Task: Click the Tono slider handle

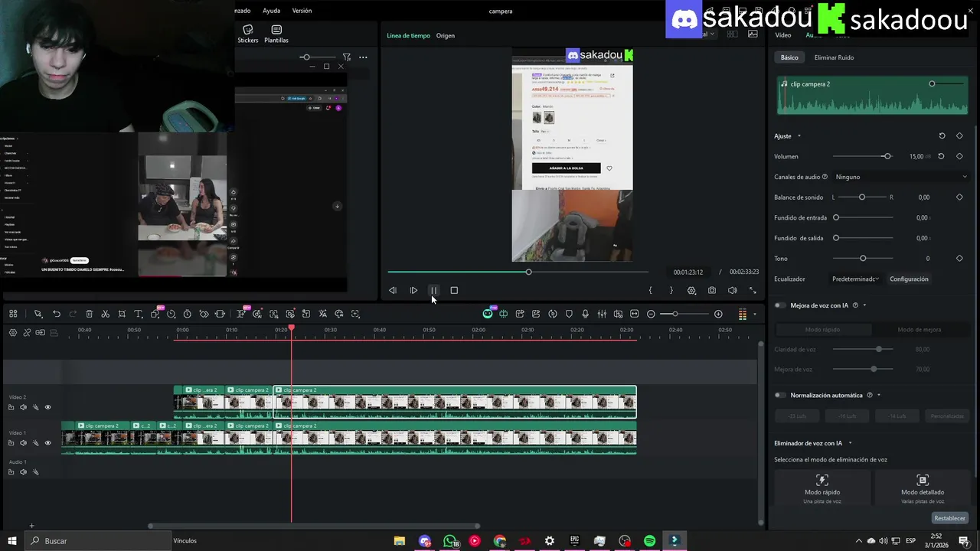Action: (863, 259)
